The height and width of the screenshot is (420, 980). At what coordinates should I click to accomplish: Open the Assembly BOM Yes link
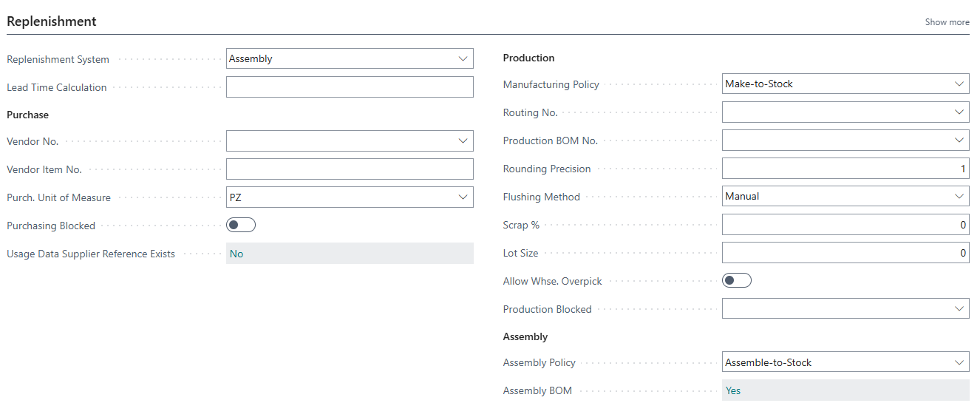click(733, 390)
